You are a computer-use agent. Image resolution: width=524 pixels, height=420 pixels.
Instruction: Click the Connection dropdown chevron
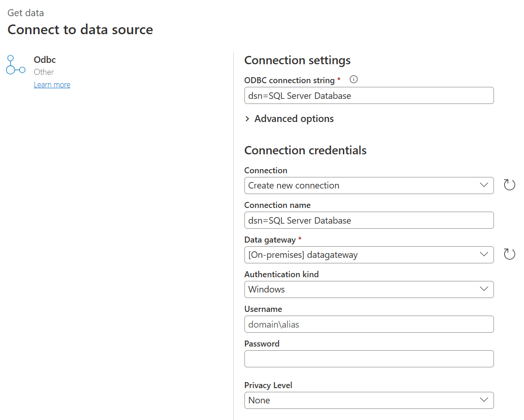484,185
